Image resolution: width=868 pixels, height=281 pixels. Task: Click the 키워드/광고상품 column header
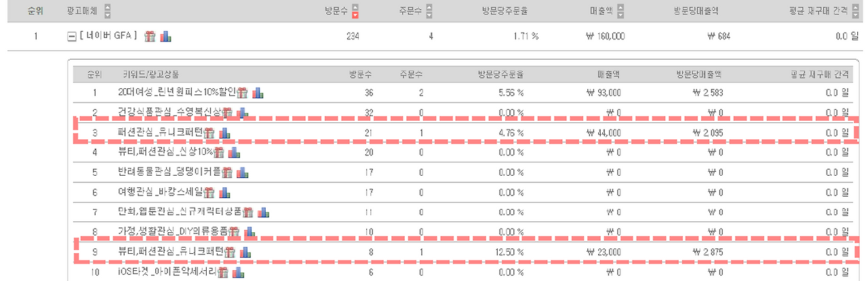click(x=151, y=73)
